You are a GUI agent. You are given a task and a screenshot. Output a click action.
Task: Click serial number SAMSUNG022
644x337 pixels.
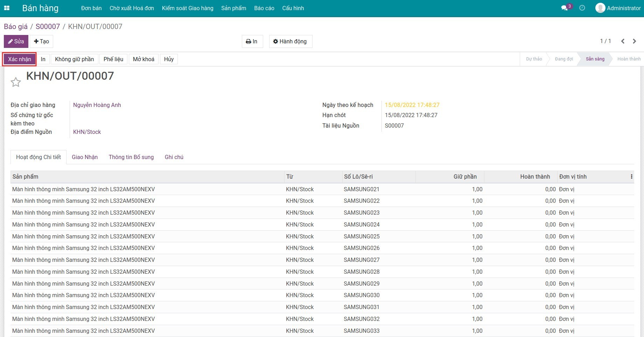(362, 201)
